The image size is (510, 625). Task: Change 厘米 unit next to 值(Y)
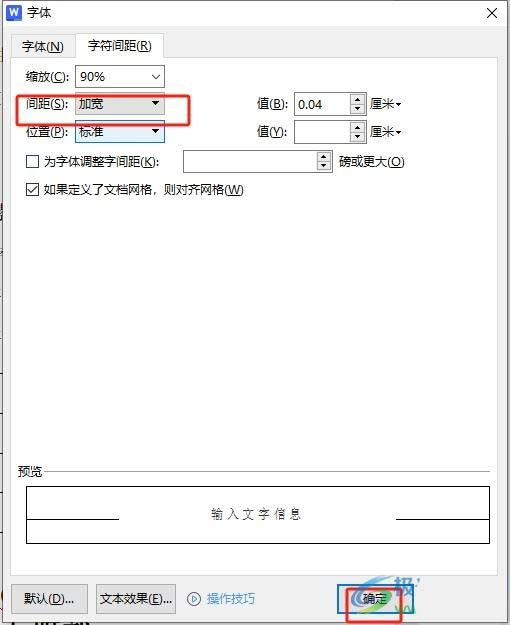pos(385,132)
